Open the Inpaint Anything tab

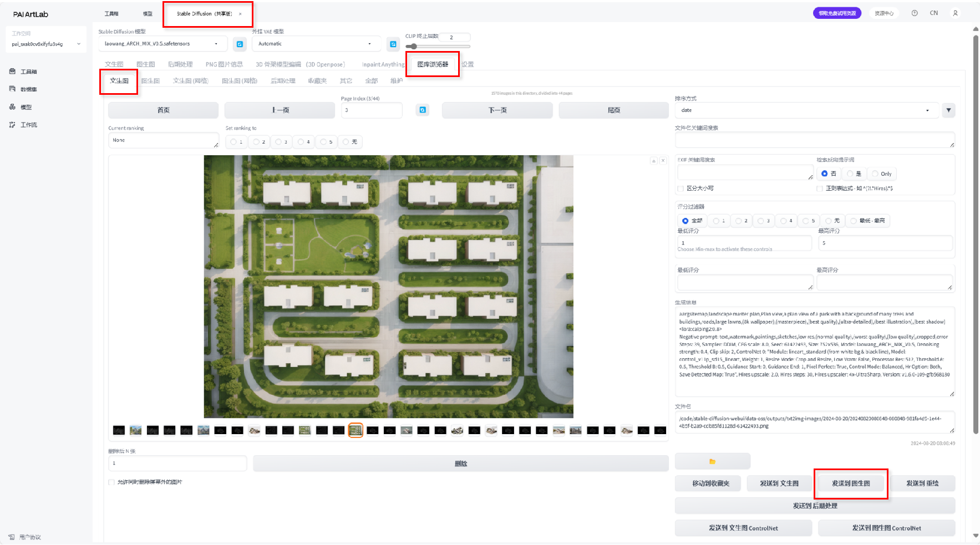point(383,64)
